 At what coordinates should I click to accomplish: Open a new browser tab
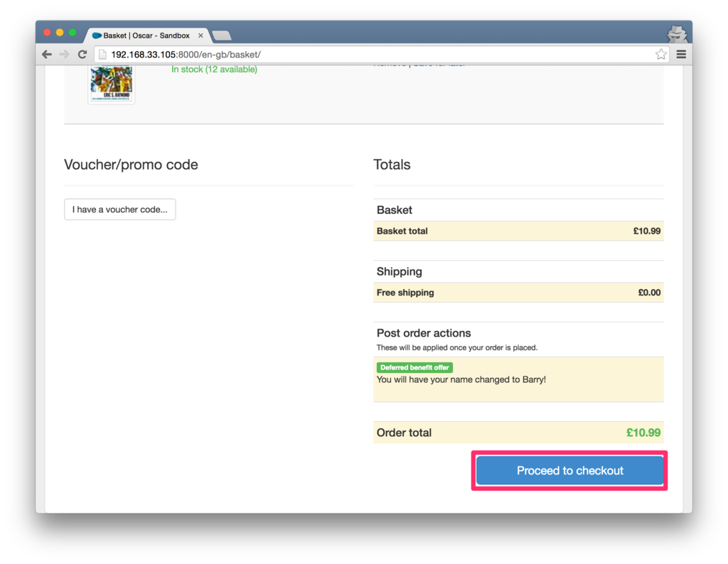coord(222,36)
